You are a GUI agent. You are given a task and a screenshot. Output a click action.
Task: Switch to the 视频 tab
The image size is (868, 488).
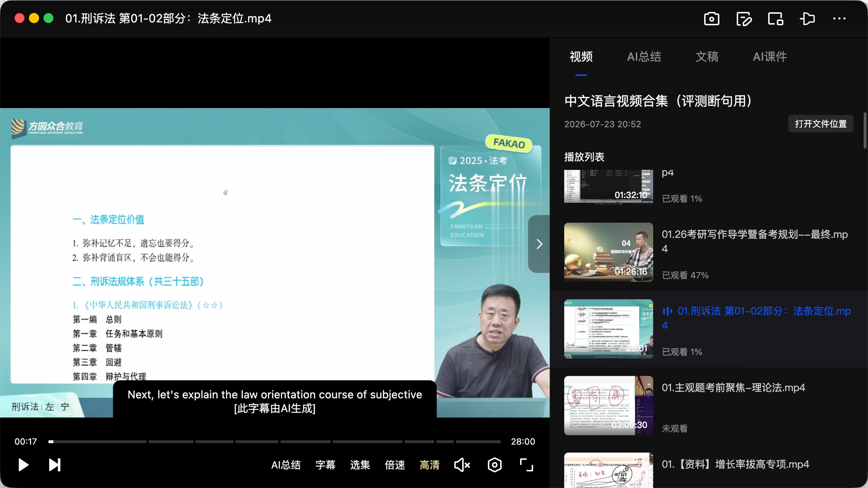[581, 57]
